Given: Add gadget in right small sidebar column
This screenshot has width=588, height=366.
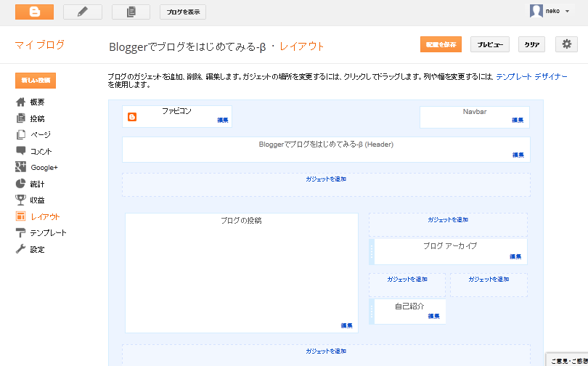Looking at the screenshot, I should [489, 280].
